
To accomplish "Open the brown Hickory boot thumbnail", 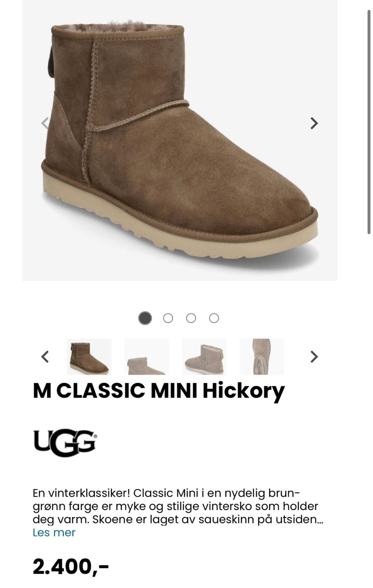I will (x=89, y=357).
